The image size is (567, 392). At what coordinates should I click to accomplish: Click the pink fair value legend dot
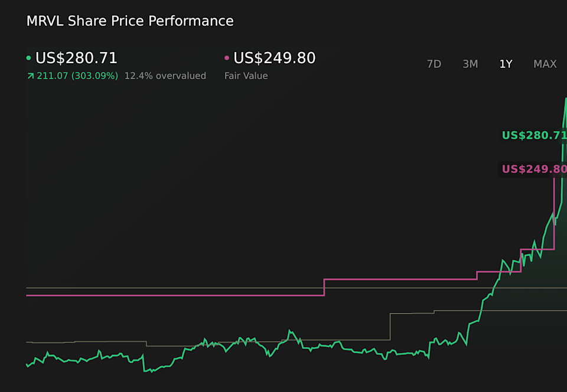(227, 58)
